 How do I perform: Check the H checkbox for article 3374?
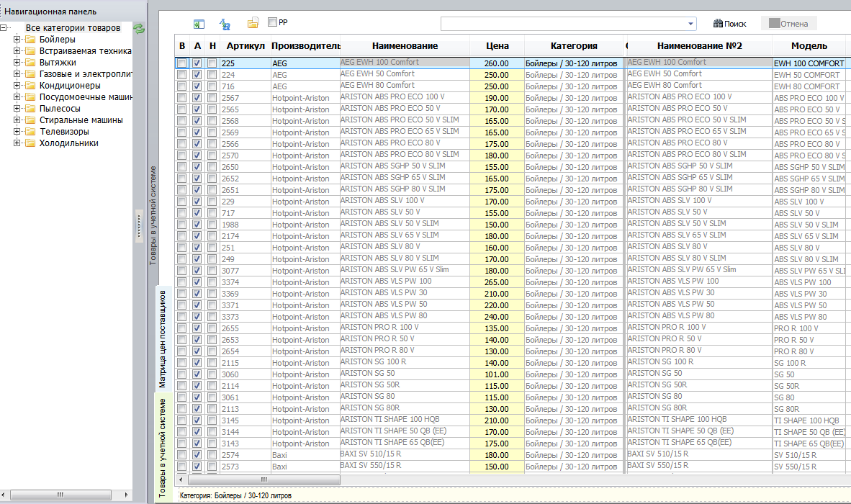point(212,282)
